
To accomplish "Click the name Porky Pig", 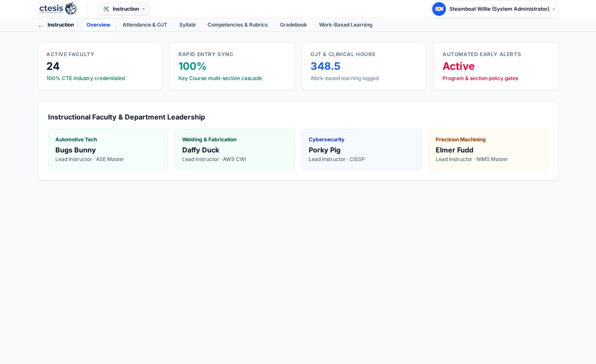I will pos(325,150).
